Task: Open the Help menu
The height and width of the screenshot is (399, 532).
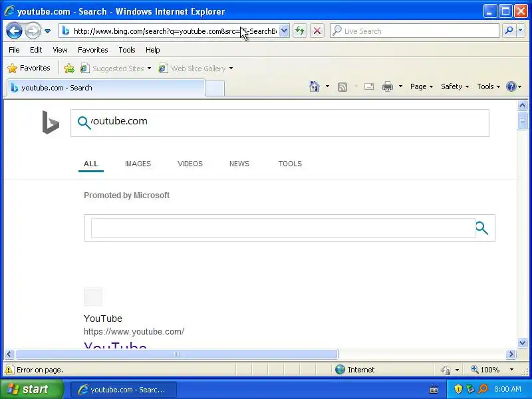Action: 153,50
